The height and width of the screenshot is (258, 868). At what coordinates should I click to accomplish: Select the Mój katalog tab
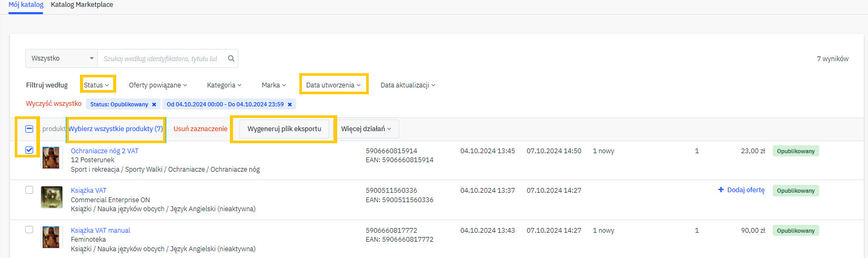pos(26,5)
